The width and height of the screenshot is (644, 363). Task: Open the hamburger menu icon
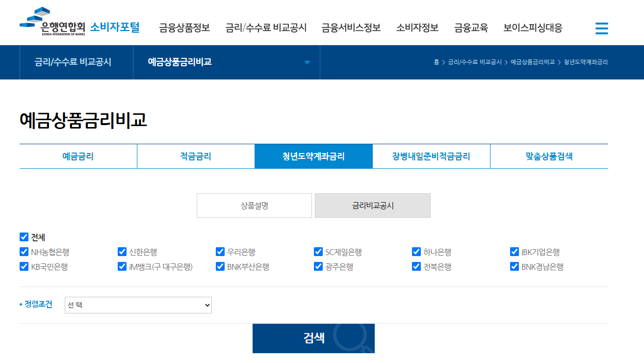point(601,28)
